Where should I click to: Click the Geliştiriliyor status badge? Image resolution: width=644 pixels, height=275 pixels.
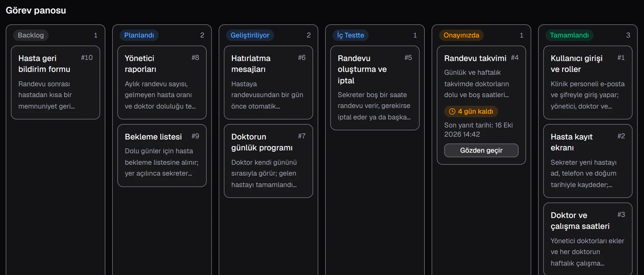tap(250, 35)
